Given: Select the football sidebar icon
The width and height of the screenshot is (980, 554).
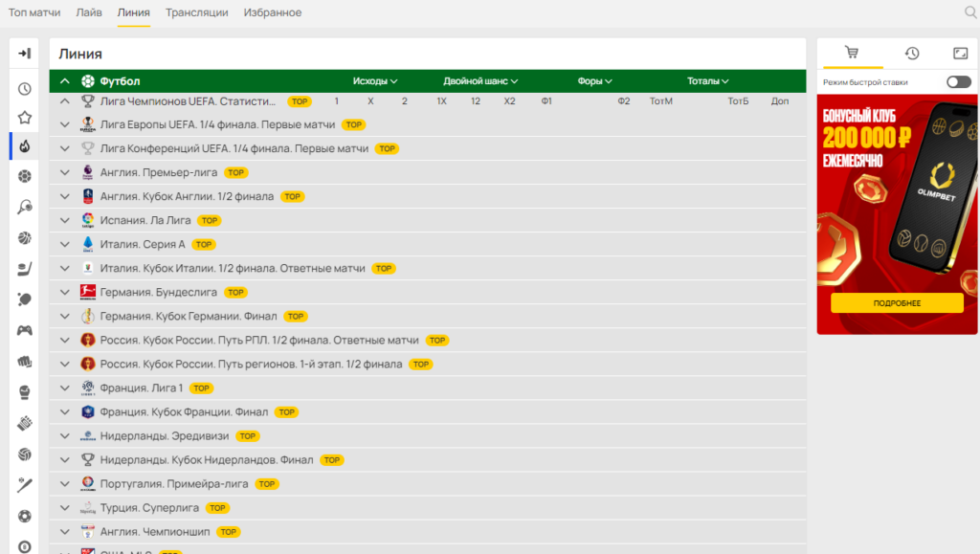Looking at the screenshot, I should coord(24,176).
